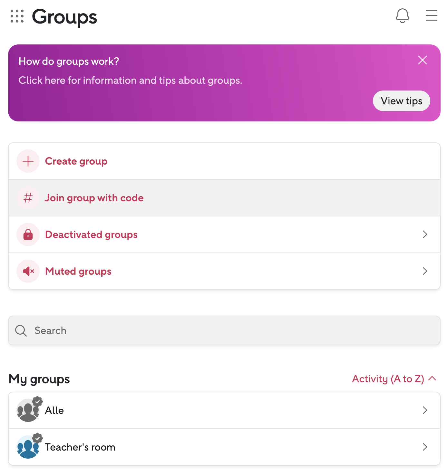Select Join group with code
The height and width of the screenshot is (476, 448).
point(94,198)
